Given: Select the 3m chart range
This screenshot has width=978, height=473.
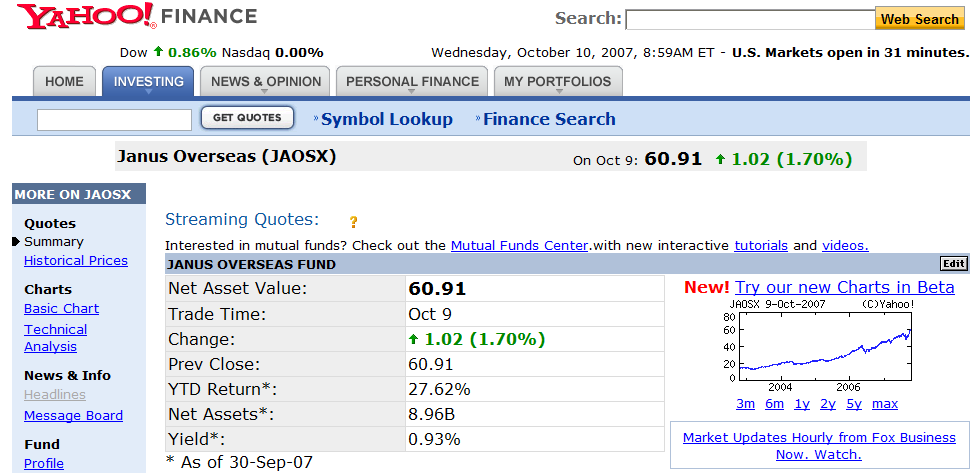Looking at the screenshot, I should coord(745,404).
